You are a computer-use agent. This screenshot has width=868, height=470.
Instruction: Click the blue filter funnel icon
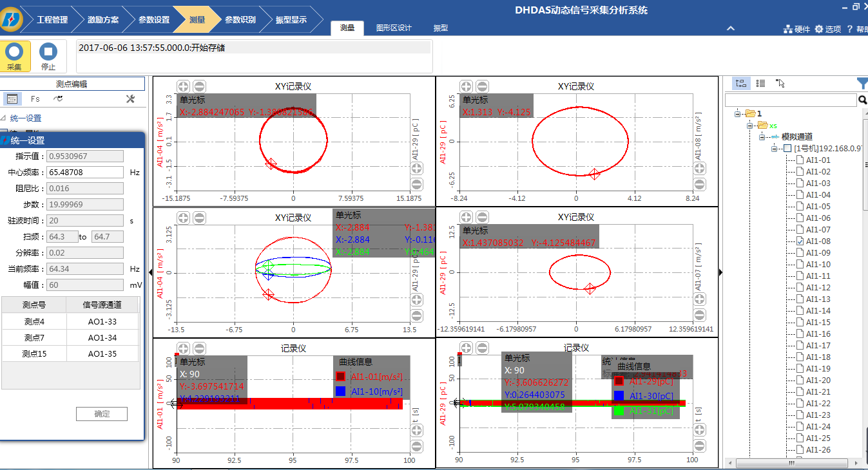(862, 83)
